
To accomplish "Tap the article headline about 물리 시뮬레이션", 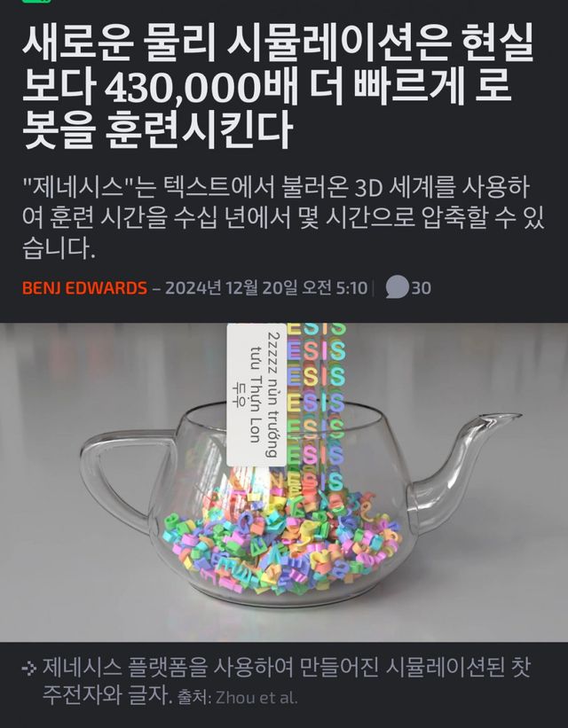I will coord(279,87).
